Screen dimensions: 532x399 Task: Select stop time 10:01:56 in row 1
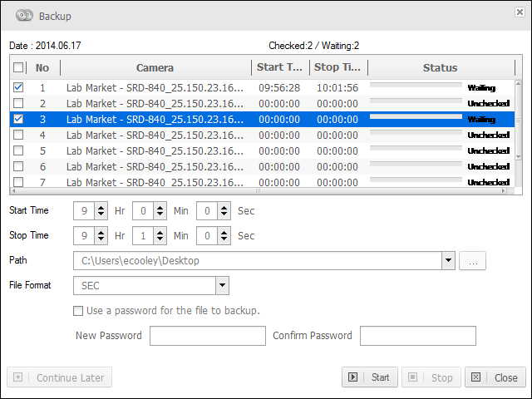pos(337,88)
